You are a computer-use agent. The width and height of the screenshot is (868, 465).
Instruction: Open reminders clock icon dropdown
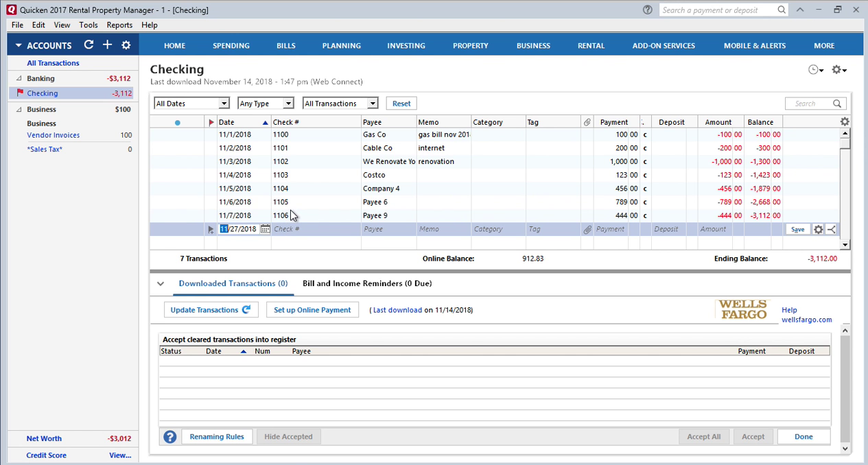(816, 70)
